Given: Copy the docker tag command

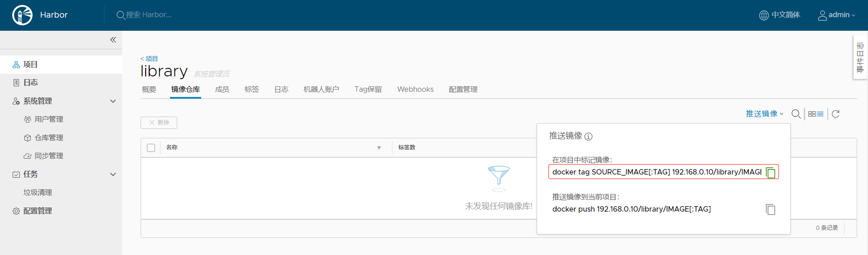Looking at the screenshot, I should pos(771,172).
